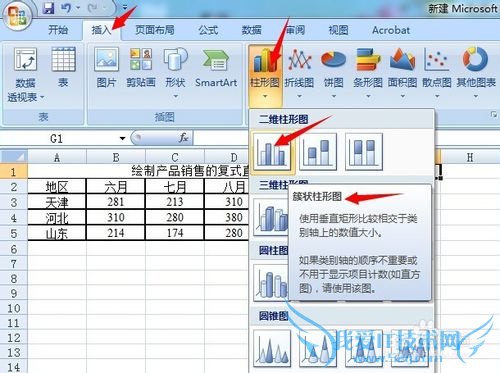Select cell containing 地区
This screenshot has height=373, width=500.
click(x=57, y=187)
